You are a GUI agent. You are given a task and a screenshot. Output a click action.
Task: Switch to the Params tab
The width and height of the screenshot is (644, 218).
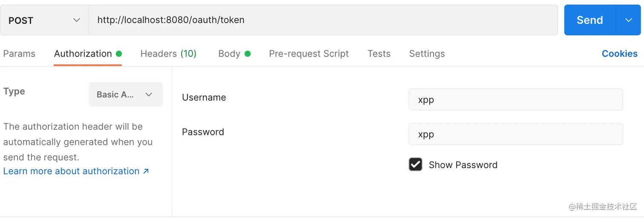click(x=19, y=54)
